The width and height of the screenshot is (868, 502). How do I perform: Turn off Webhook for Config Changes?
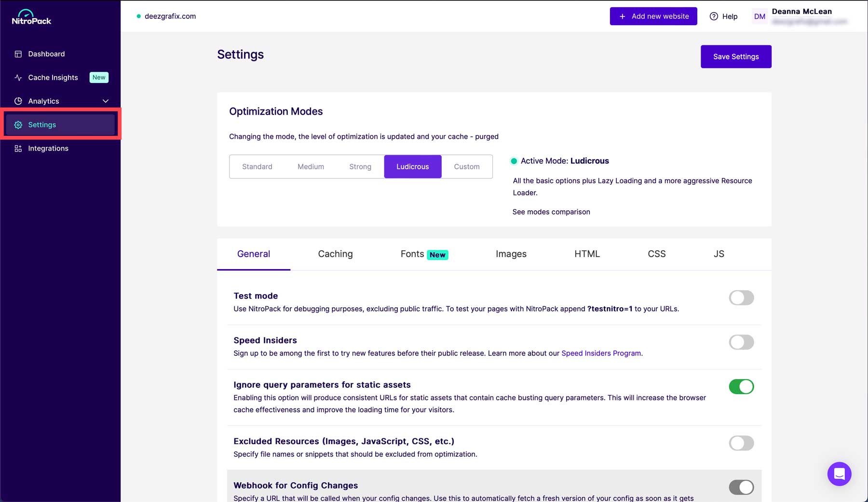pos(741,487)
